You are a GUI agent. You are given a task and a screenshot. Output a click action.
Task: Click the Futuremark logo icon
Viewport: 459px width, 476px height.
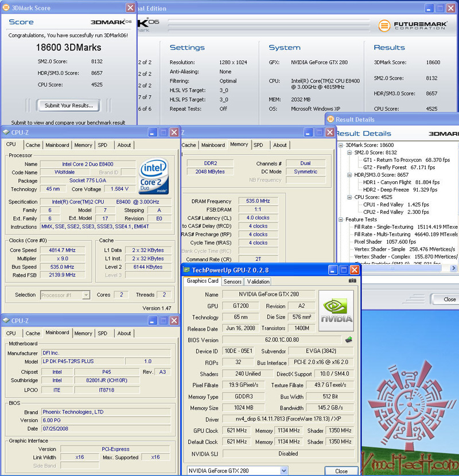384,25
